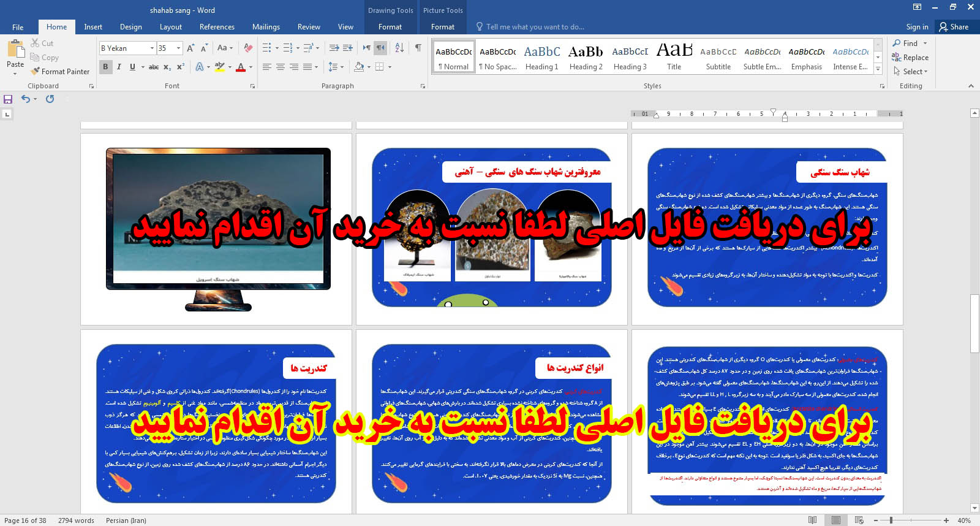Apply the Title style
This screenshot has height=526, width=980.
pyautogui.click(x=674, y=57)
